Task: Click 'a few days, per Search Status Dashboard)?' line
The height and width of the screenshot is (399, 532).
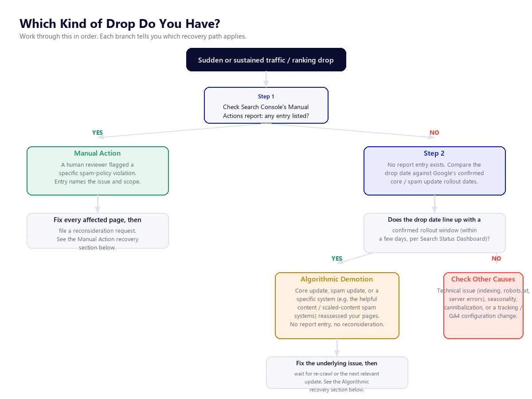Action: (x=434, y=239)
